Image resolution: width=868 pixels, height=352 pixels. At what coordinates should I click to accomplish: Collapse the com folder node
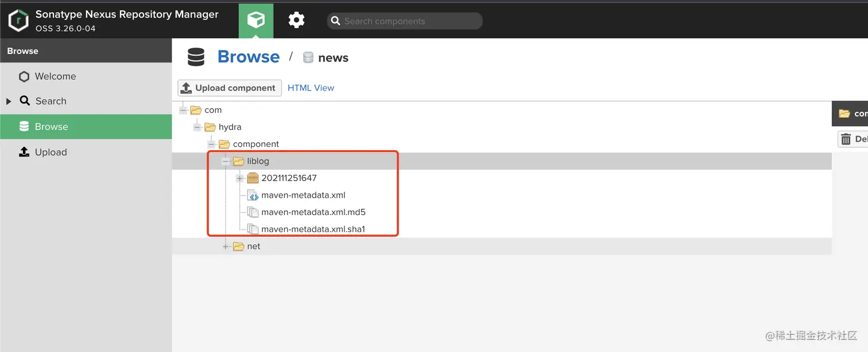pos(183,110)
